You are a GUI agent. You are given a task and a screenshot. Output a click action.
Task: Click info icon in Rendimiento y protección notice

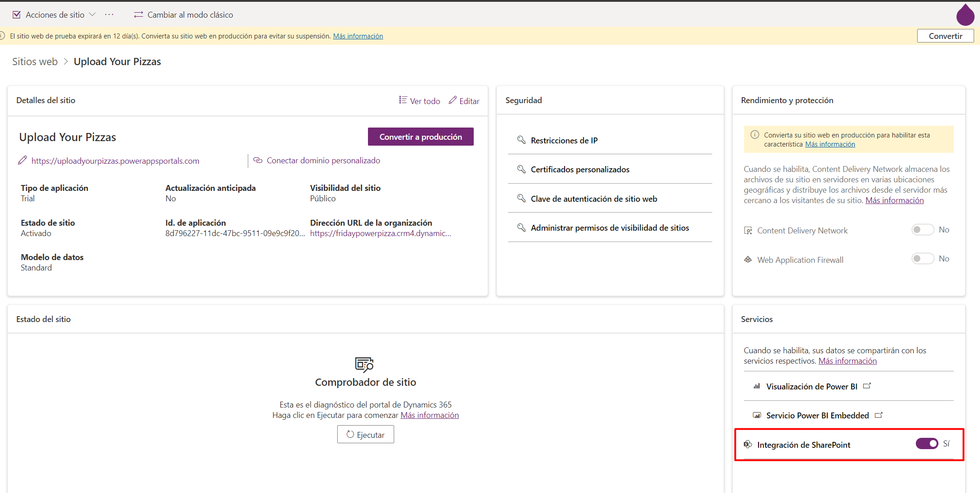754,135
